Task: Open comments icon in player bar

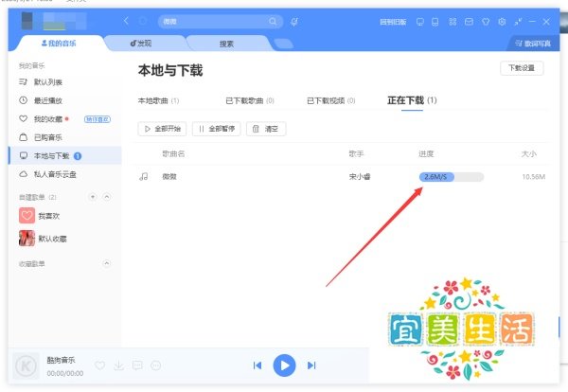Action: point(137,365)
